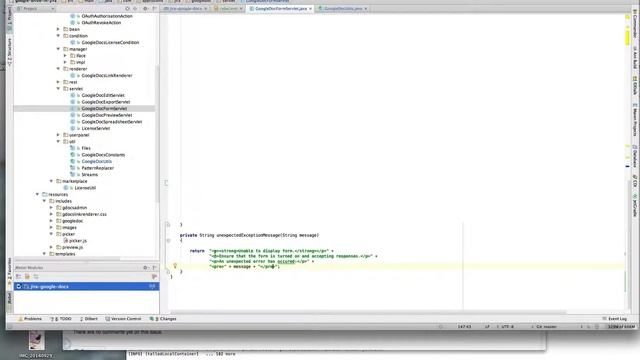Switch to GoogleDocFormServlet.java editor tab
640x360 pixels.
pyautogui.click(x=280, y=9)
